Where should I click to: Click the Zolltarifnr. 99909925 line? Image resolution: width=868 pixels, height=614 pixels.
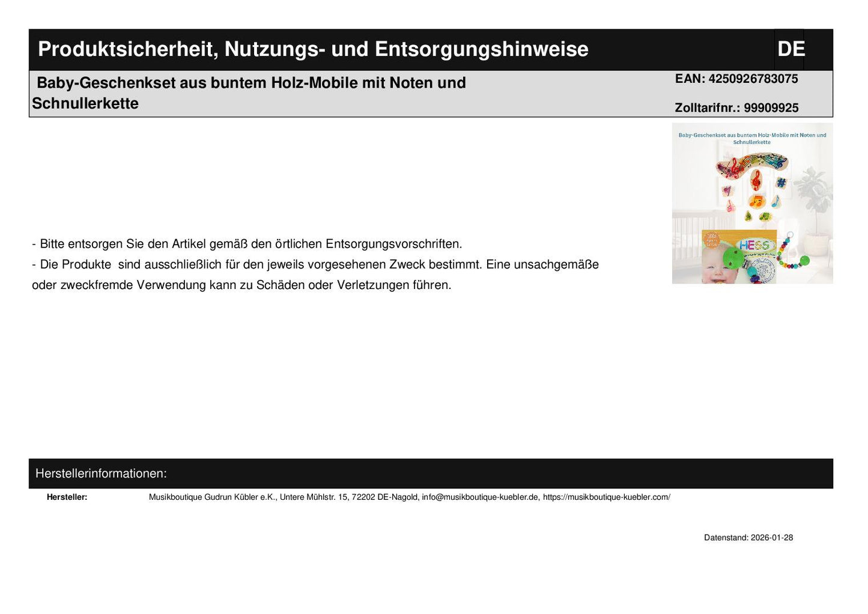coord(736,108)
